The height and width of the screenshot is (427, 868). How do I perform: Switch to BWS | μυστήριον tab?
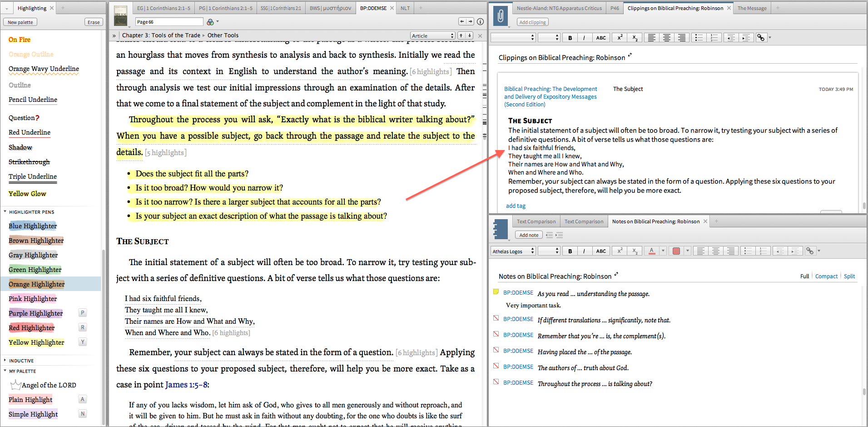pos(330,8)
